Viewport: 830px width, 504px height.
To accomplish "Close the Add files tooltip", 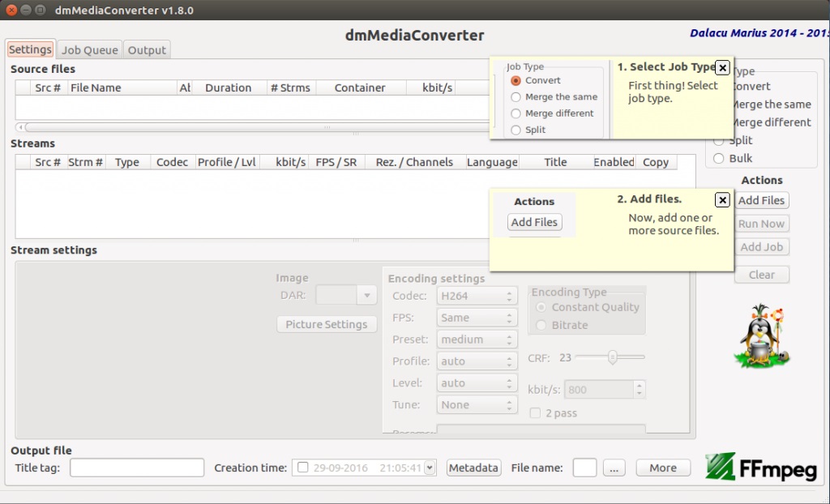I will 722,200.
